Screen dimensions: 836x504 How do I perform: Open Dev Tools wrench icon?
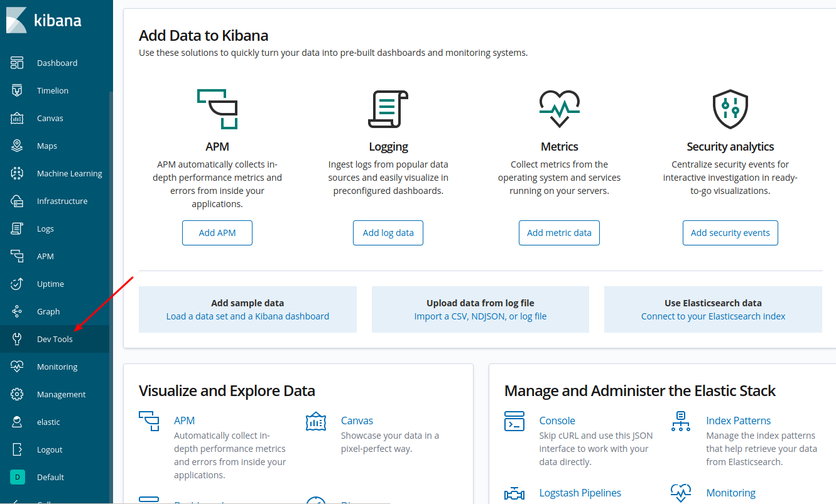pyautogui.click(x=17, y=339)
